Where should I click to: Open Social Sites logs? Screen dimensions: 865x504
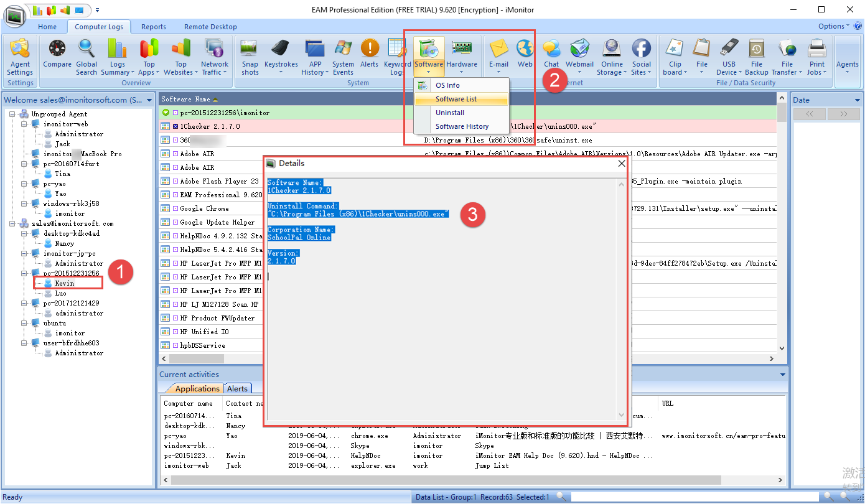641,57
